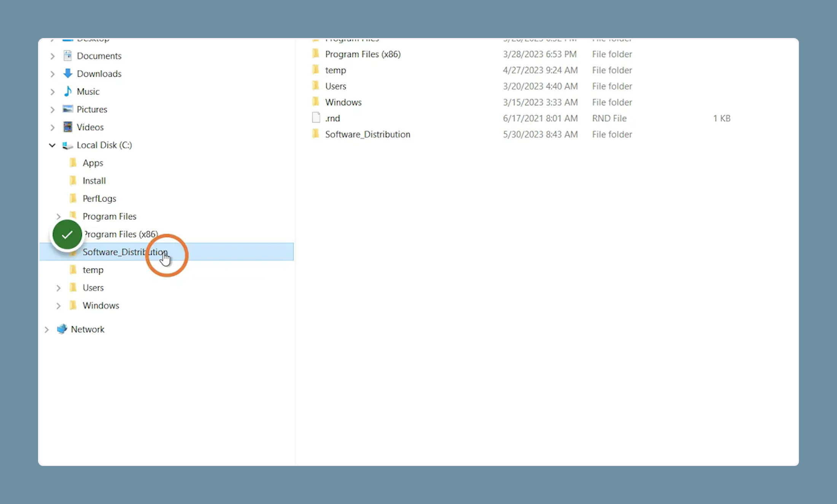837x504 pixels.
Task: Click the Apps folder icon in tree
Action: 73,163
